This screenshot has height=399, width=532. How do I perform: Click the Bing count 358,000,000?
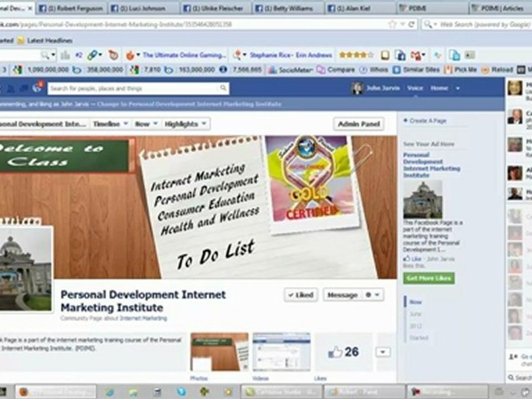[105, 70]
